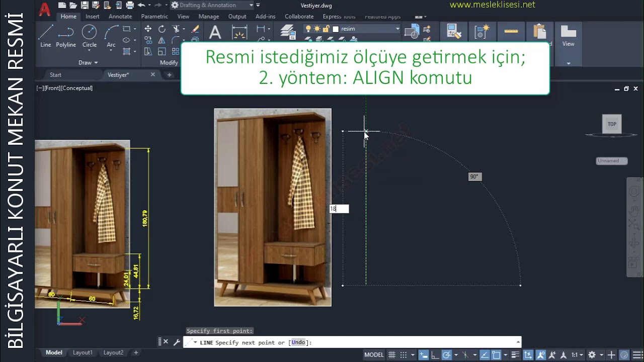Click the TOP face of ViewCube
Viewport: 644px width, 362px height.
point(612,124)
